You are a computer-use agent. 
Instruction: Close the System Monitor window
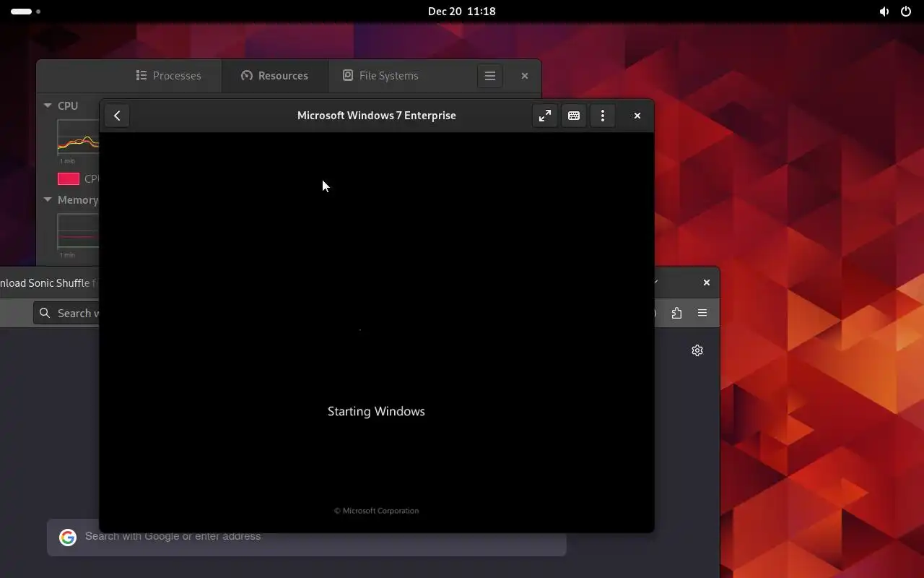[x=525, y=76]
